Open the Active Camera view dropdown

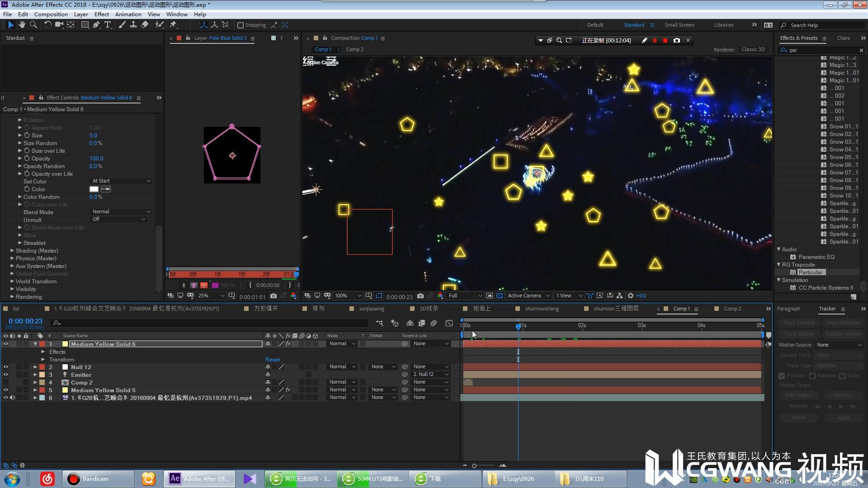[528, 296]
